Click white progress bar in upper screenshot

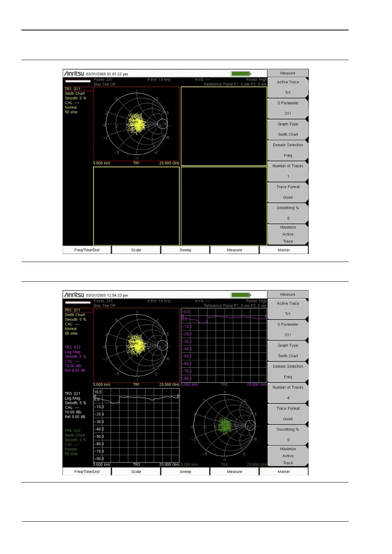click(x=78, y=81)
